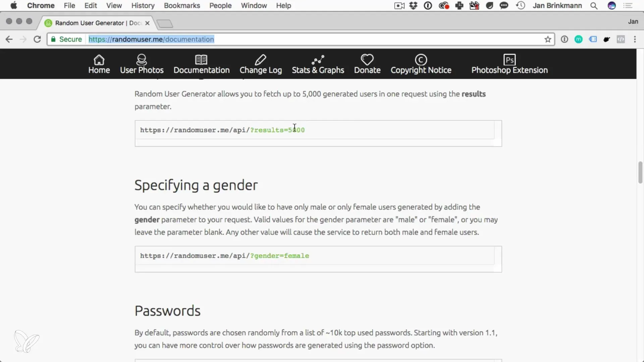
Task: Bookmark page with star icon
Action: point(548,40)
